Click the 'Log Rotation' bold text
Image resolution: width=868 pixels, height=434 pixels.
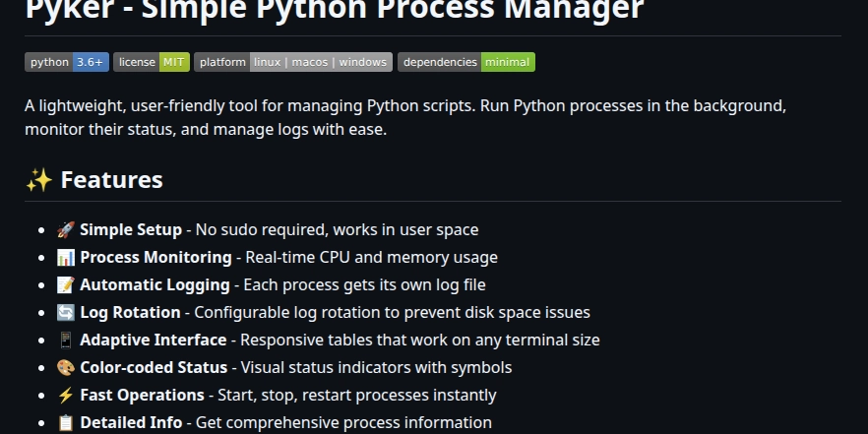(x=130, y=312)
